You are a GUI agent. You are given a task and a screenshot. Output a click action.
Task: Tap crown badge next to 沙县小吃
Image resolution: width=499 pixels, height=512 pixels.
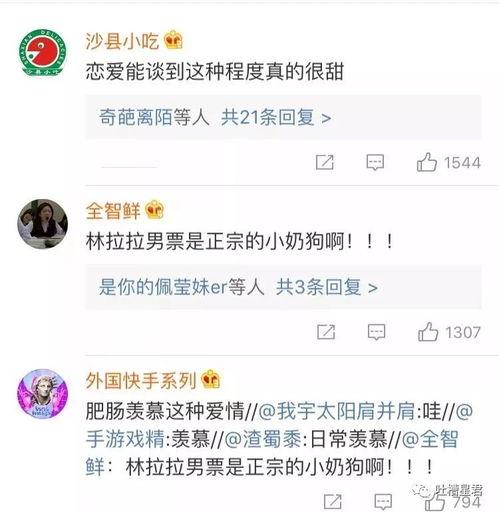click(173, 41)
